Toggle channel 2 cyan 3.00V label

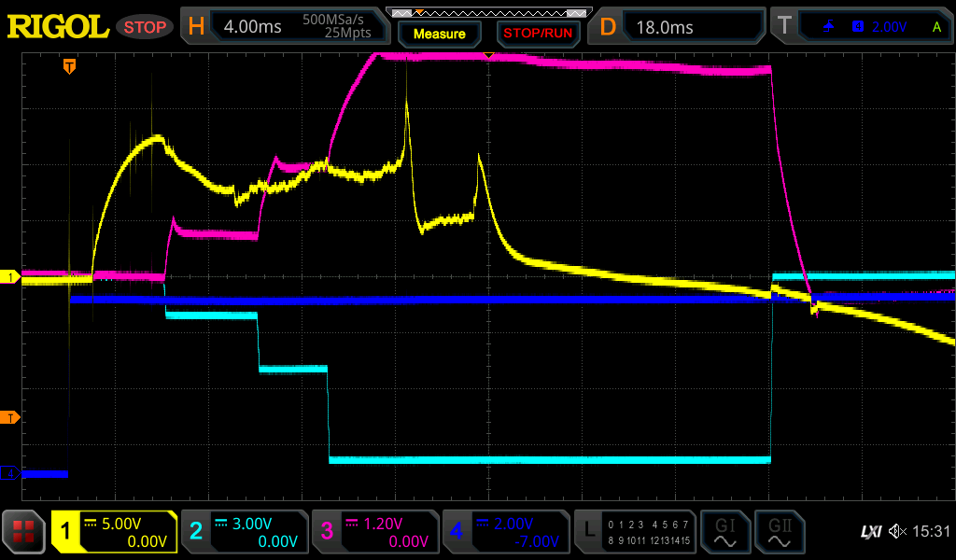tap(243, 532)
